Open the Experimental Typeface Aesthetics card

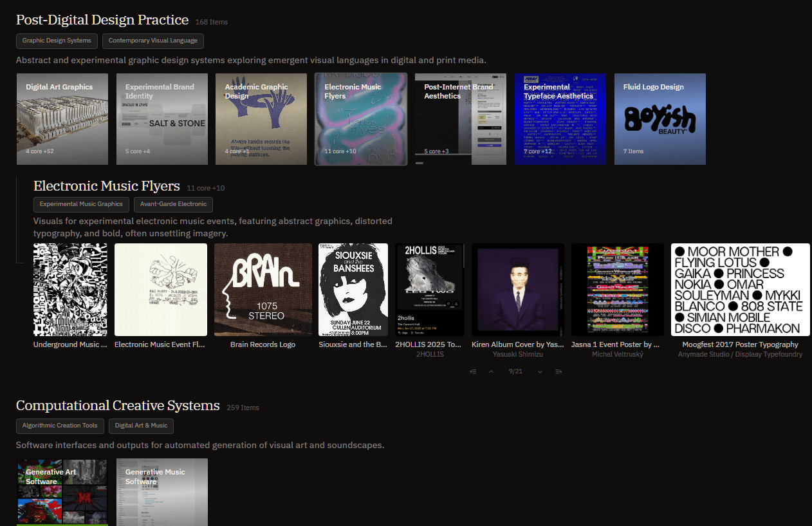point(560,119)
